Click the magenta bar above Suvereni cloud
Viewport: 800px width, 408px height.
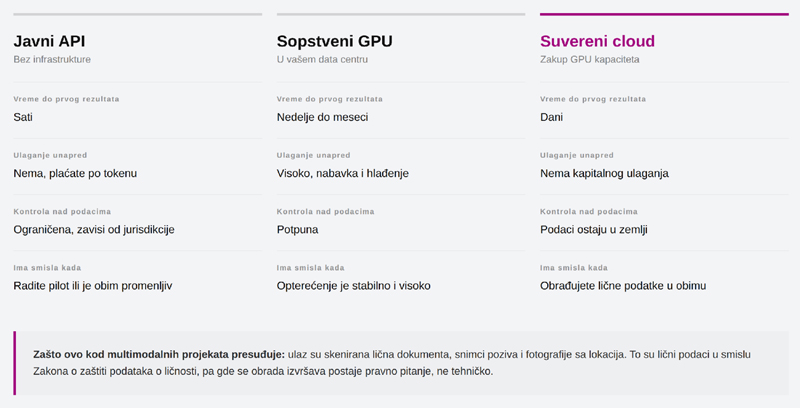664,14
